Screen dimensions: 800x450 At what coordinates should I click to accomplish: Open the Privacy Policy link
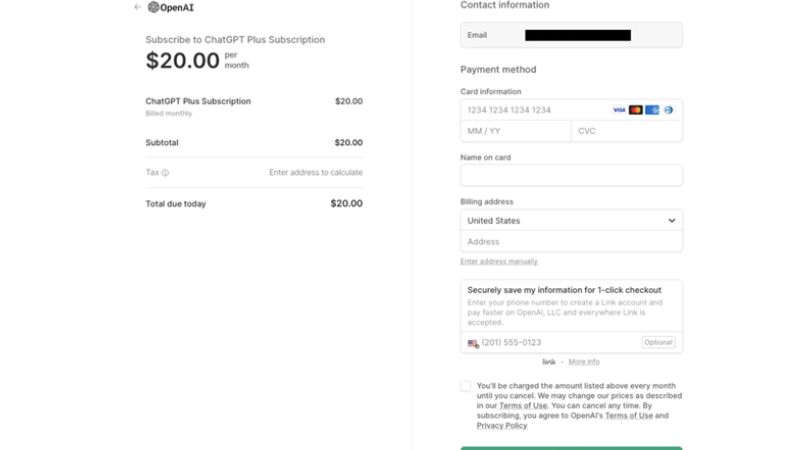pyautogui.click(x=502, y=426)
